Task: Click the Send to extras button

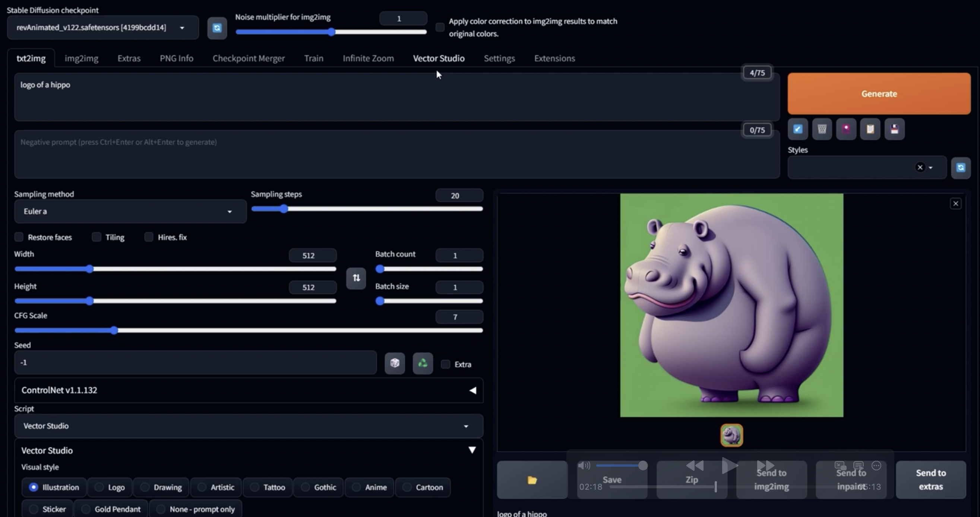Action: click(930, 480)
